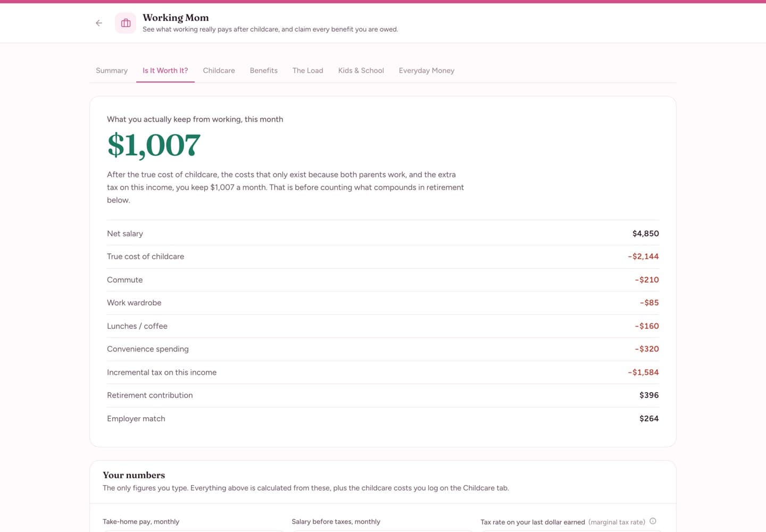Click the Salary before taxes, monthly label
Screen dimensions: 766x532
(x=336, y=521)
